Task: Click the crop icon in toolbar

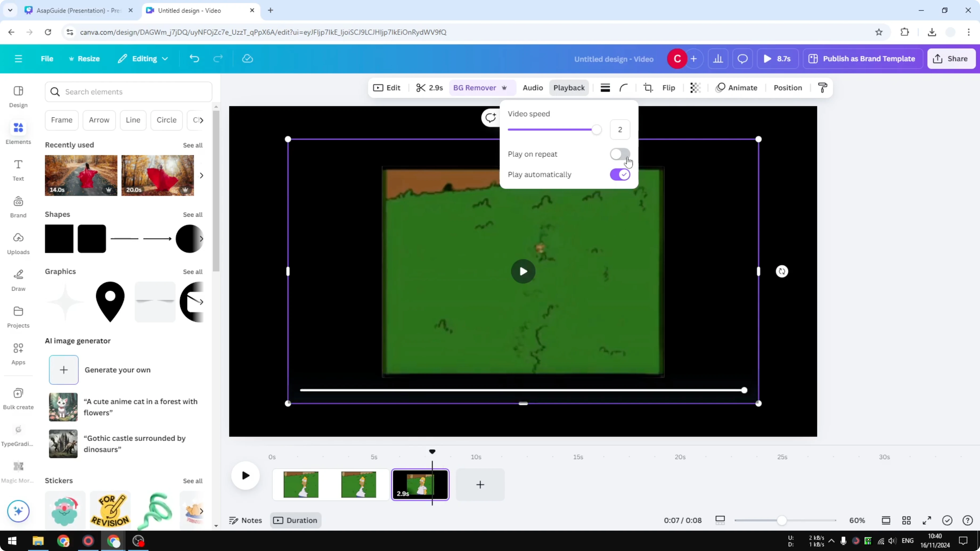Action: (648, 88)
